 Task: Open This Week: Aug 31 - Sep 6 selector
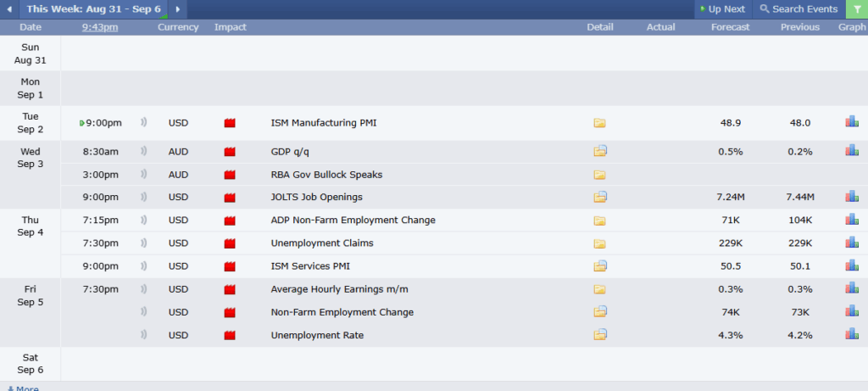tap(92, 9)
